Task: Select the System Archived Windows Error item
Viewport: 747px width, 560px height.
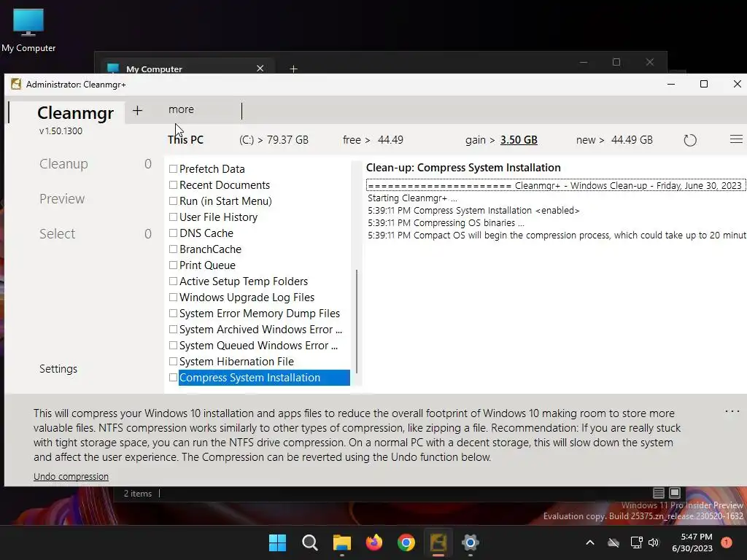Action: (260, 330)
